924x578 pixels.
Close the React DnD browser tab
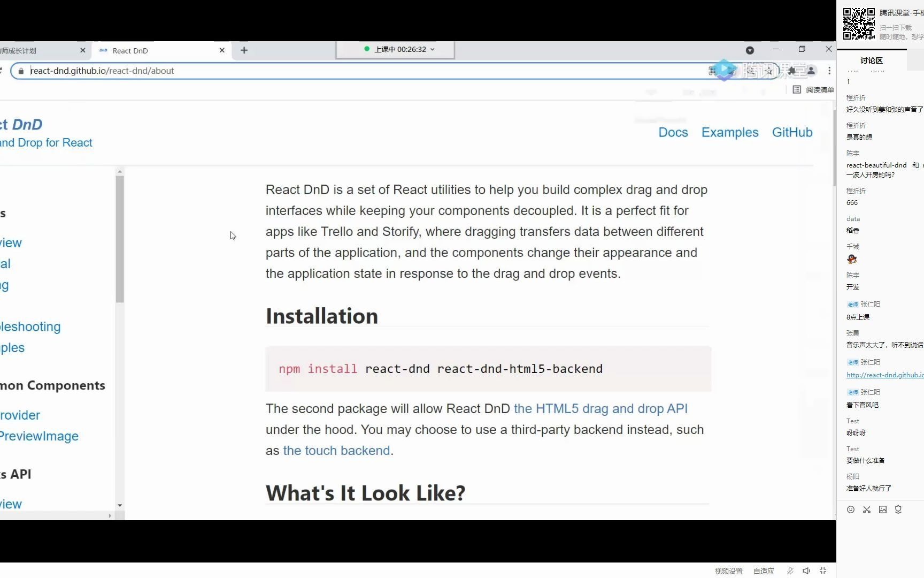[222, 50]
